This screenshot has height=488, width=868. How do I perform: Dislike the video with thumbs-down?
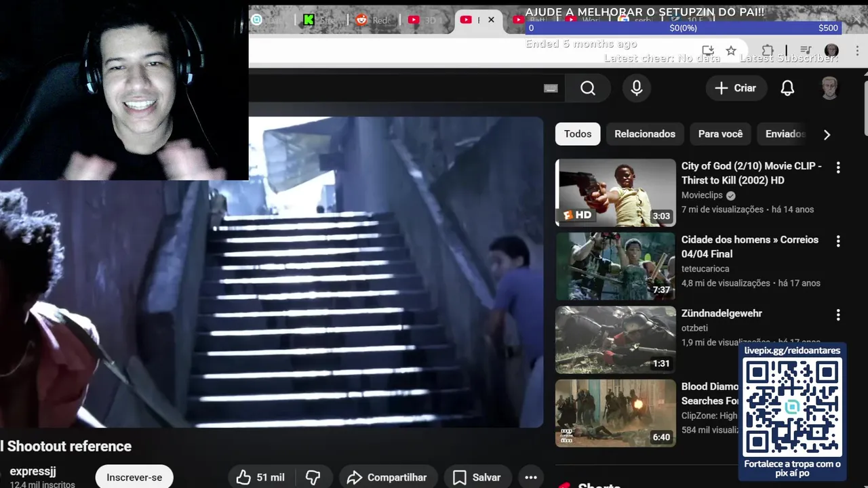click(313, 477)
